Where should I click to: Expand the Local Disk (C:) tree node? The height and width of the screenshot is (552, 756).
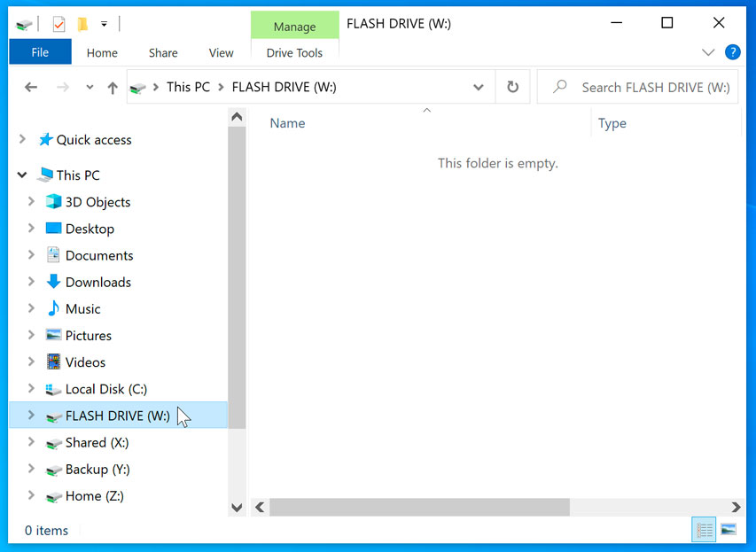coord(33,388)
